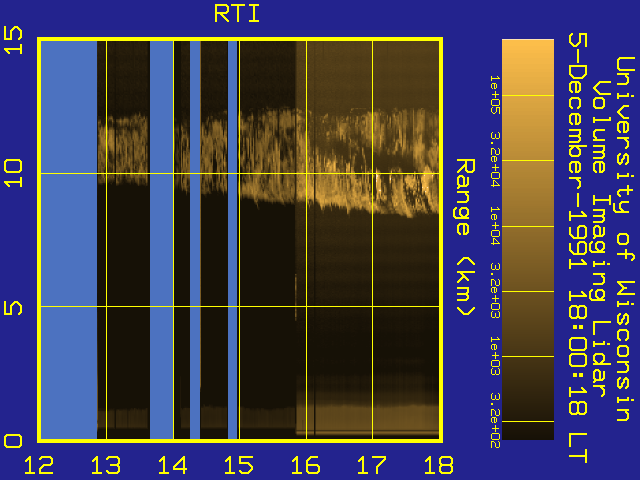Click the x-axis tick label 17

(x=372, y=465)
